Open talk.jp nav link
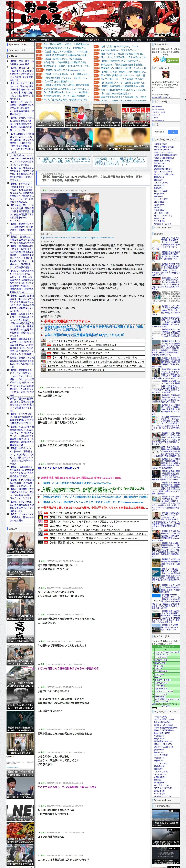Image resolution: width=186 pixels, height=868 pixels. 163,40
